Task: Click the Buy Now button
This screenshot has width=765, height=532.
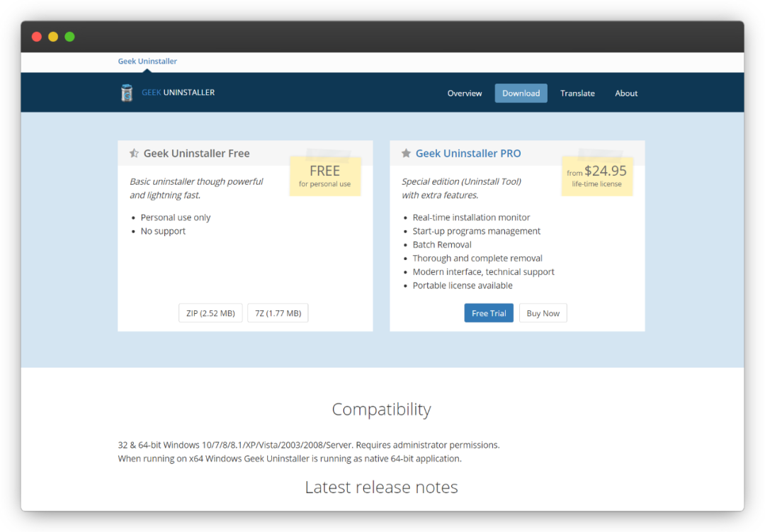Action: [543, 313]
